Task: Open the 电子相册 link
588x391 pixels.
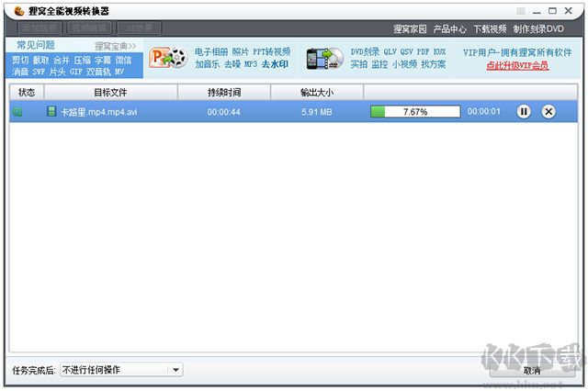Action: tap(211, 52)
